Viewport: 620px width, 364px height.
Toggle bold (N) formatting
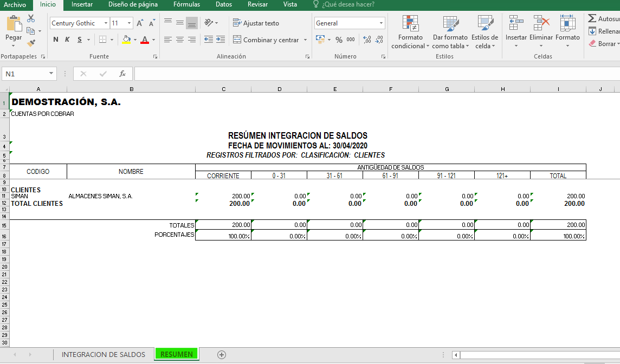[56, 40]
